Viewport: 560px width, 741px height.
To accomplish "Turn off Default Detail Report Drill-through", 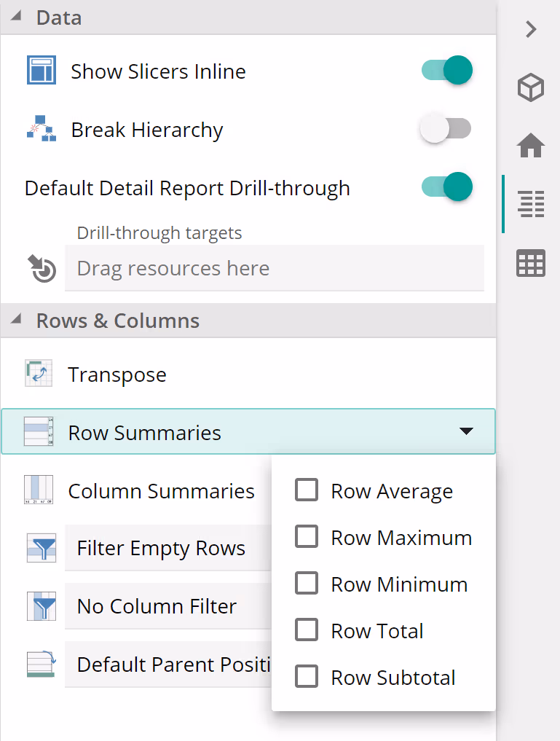I will pos(446,187).
